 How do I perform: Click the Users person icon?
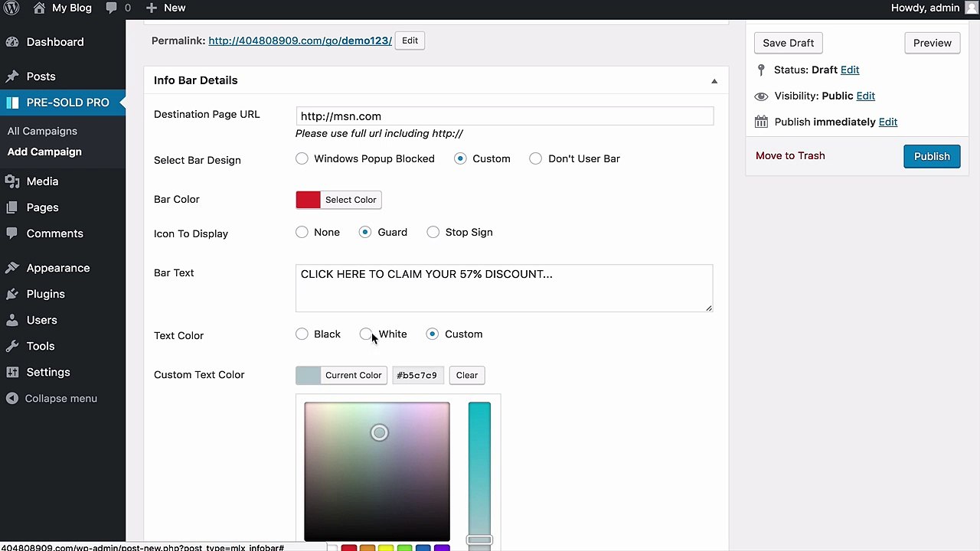(x=12, y=320)
